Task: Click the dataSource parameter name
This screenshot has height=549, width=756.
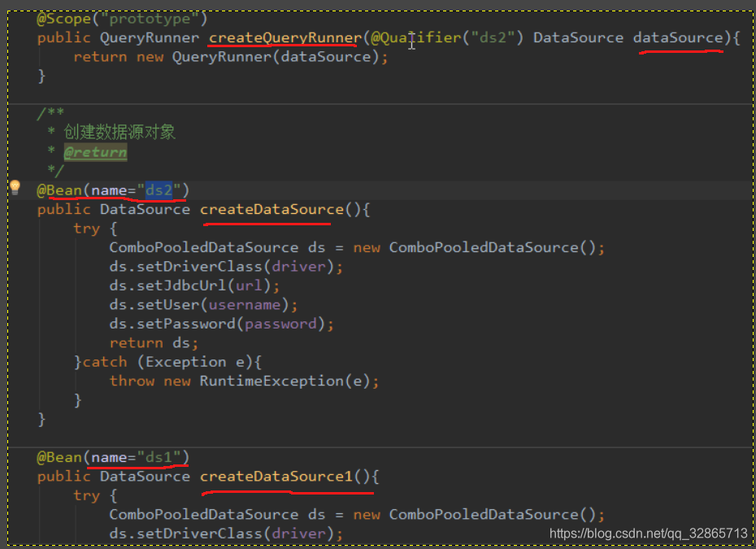Action: click(x=679, y=37)
